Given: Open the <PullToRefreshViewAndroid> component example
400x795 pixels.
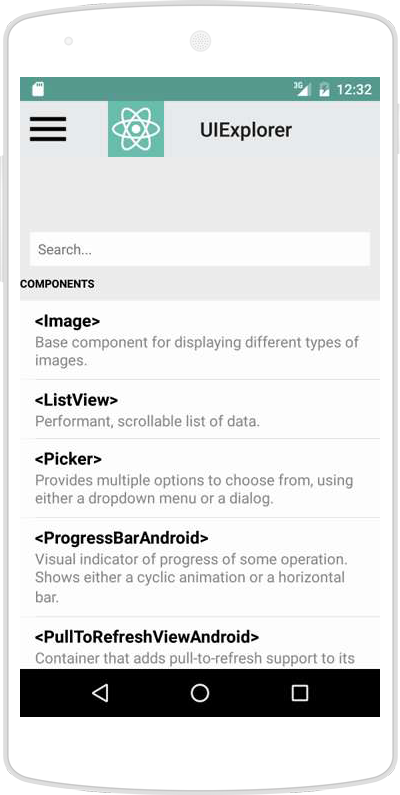Looking at the screenshot, I should click(200, 643).
